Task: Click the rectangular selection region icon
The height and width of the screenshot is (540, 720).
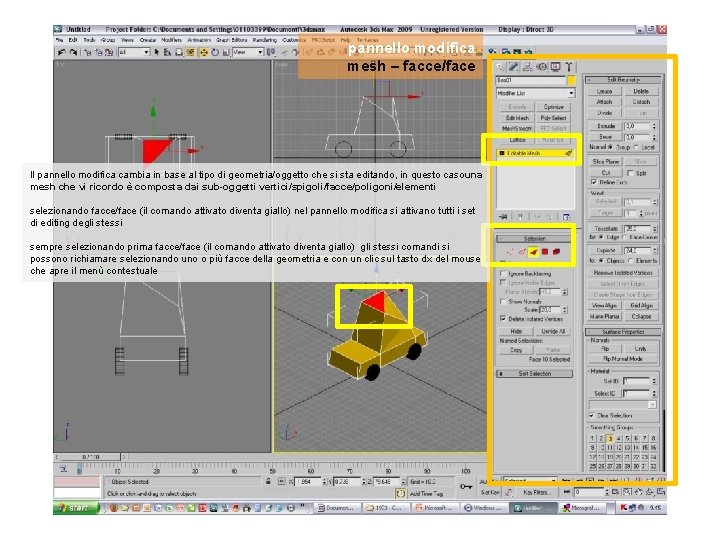Action: pyautogui.click(x=179, y=52)
